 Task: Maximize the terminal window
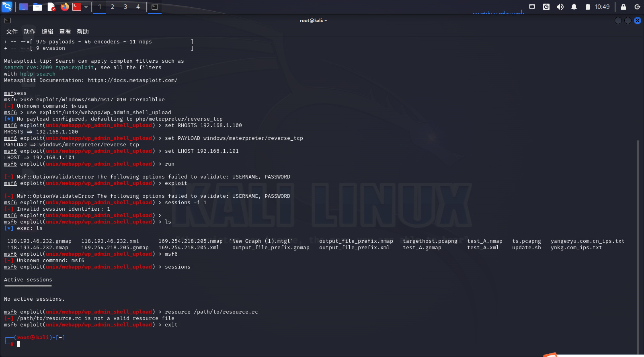(628, 21)
